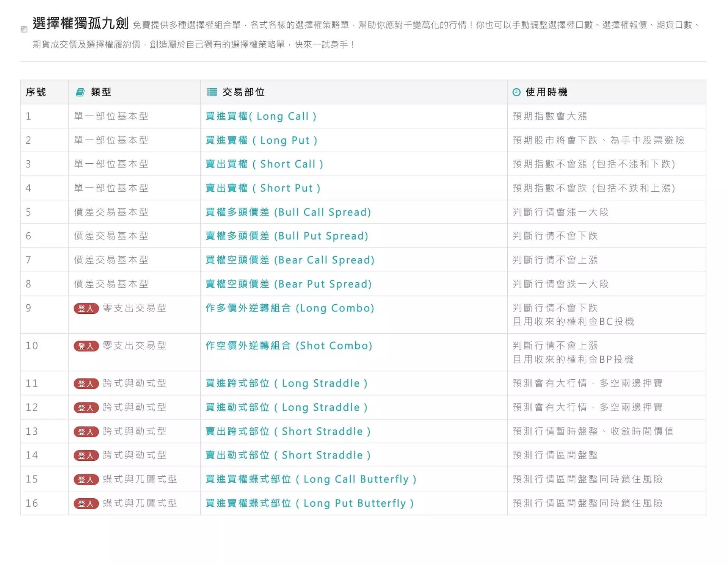Click the 登入 badge on row 11 Long Straddle
The height and width of the screenshot is (565, 728).
click(86, 383)
